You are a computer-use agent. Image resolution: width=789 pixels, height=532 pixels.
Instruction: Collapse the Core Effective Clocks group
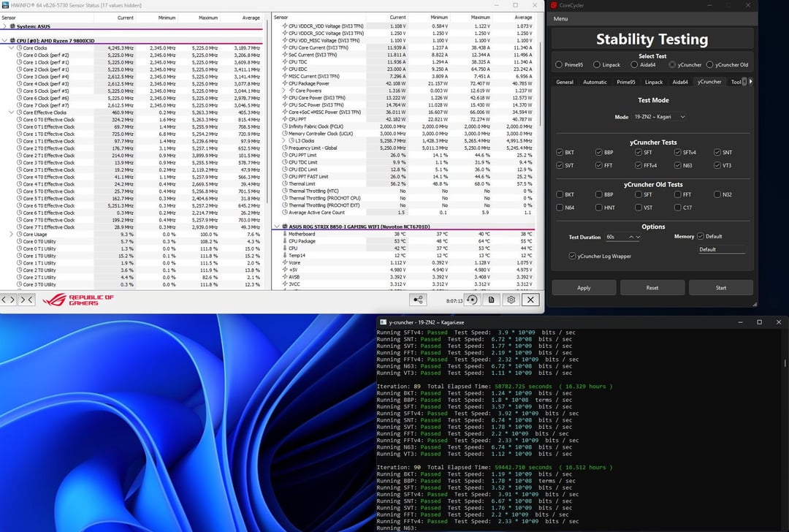click(x=12, y=113)
